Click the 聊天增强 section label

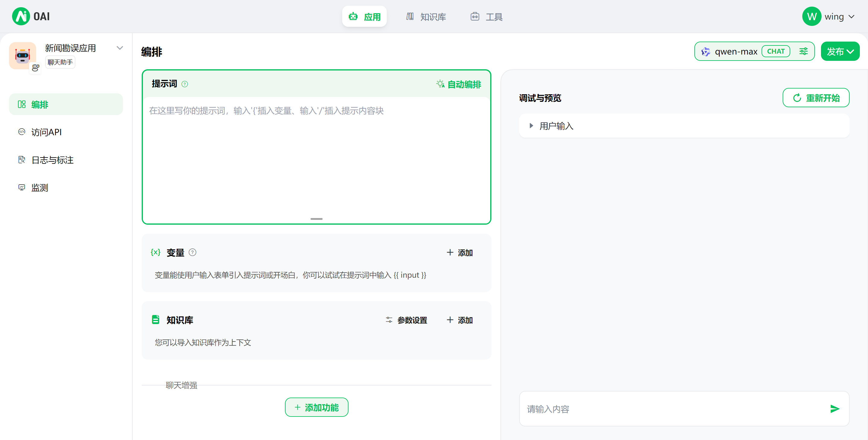181,385
